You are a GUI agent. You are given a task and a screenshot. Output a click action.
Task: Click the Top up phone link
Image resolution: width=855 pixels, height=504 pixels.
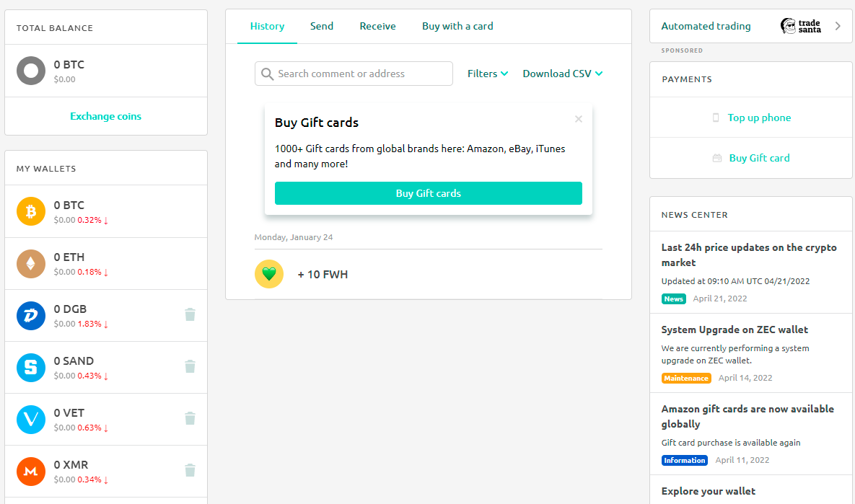759,118
